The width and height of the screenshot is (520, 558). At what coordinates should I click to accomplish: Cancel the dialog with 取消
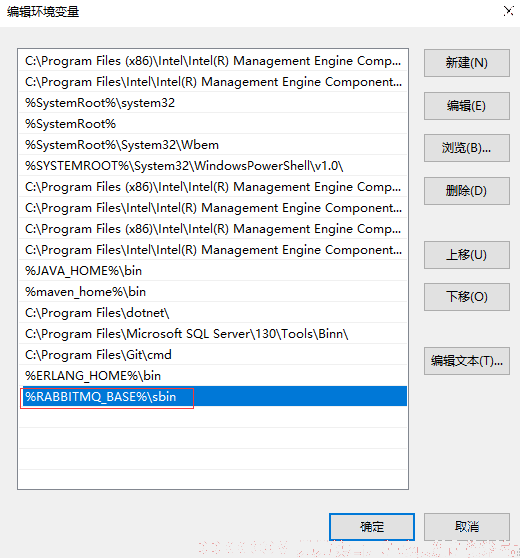click(467, 527)
